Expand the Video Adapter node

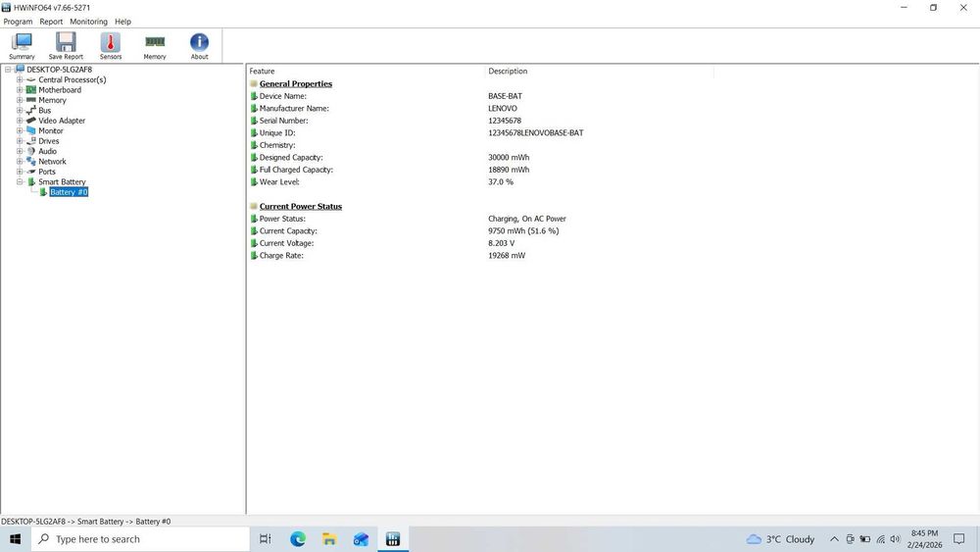pyautogui.click(x=20, y=120)
